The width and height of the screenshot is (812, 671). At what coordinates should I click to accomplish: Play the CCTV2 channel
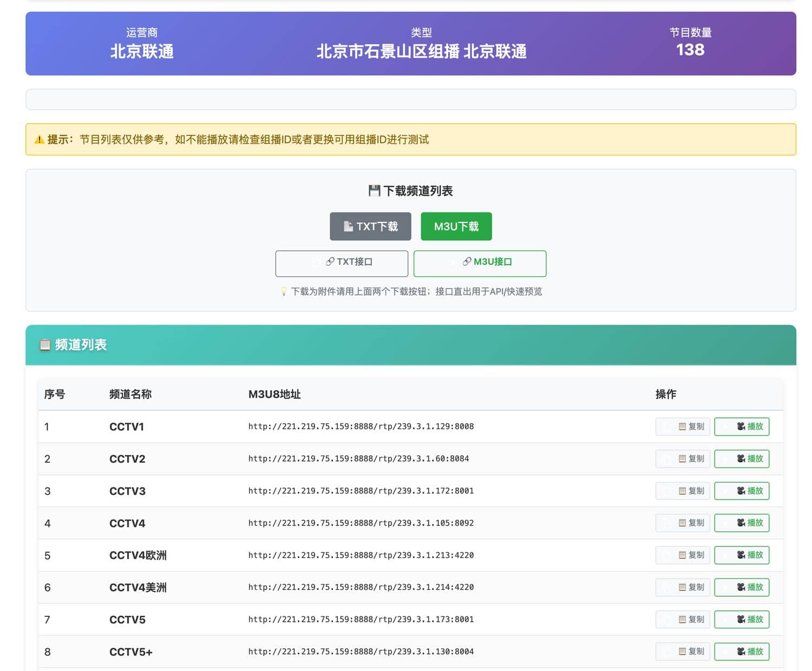point(742,459)
